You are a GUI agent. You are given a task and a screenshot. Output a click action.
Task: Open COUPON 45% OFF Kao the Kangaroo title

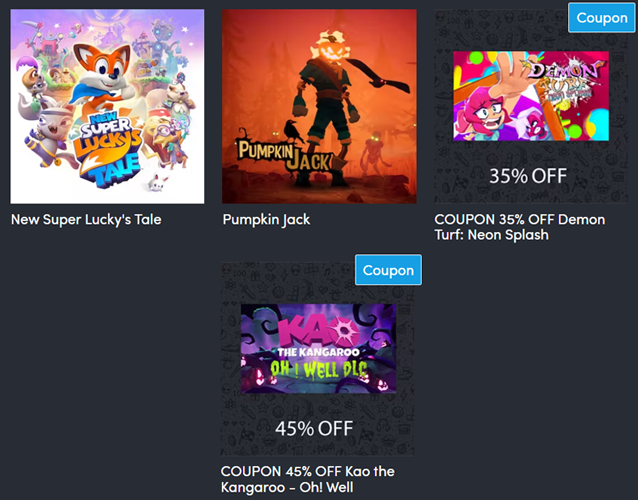coord(308,479)
